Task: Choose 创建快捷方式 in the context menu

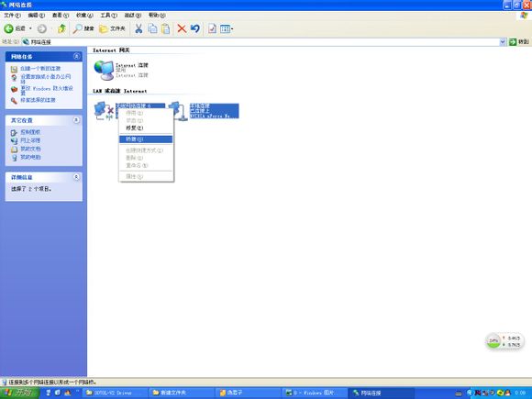Action: tap(146, 150)
